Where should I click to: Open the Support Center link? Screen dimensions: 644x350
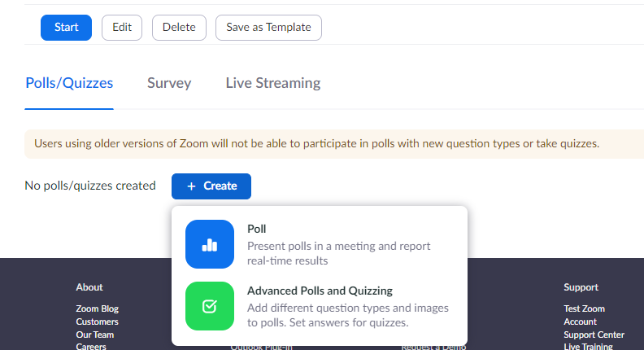594,335
